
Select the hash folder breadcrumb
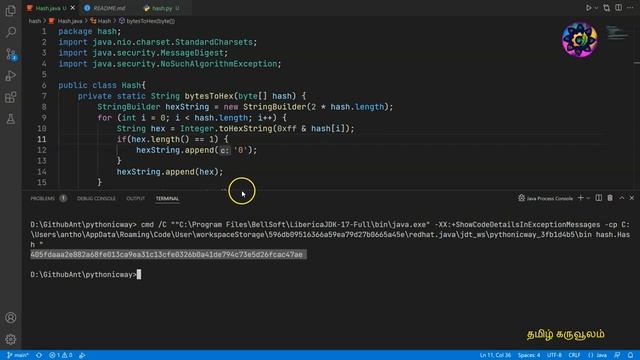35,21
